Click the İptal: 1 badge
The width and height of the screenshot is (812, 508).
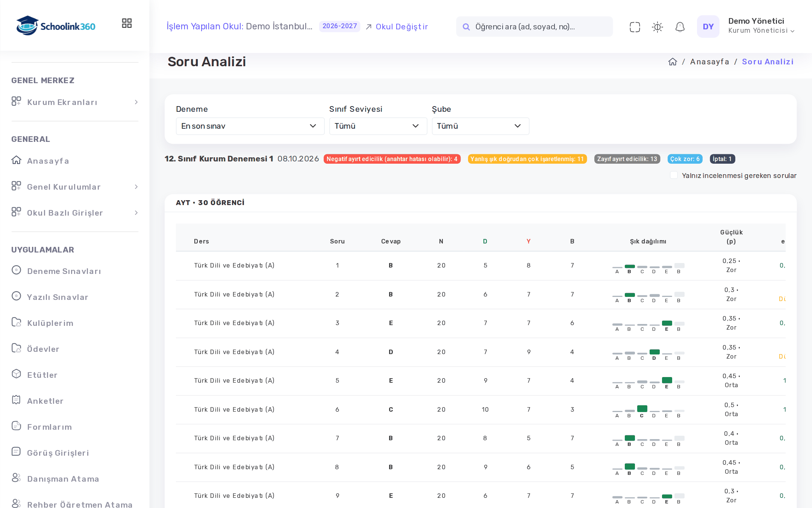[722, 159]
